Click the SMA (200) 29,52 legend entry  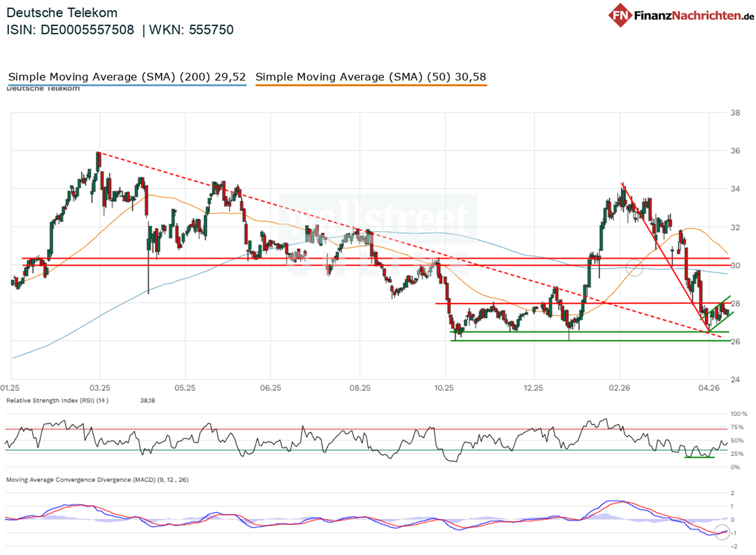pyautogui.click(x=127, y=77)
